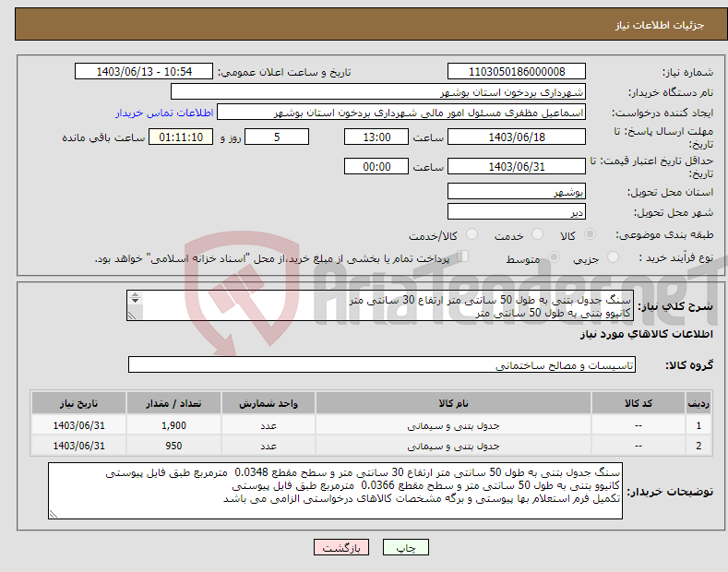The image size is (728, 572).
Task: Click scroll up arrow in شرح کلی نیاز box
Action: pos(135,294)
